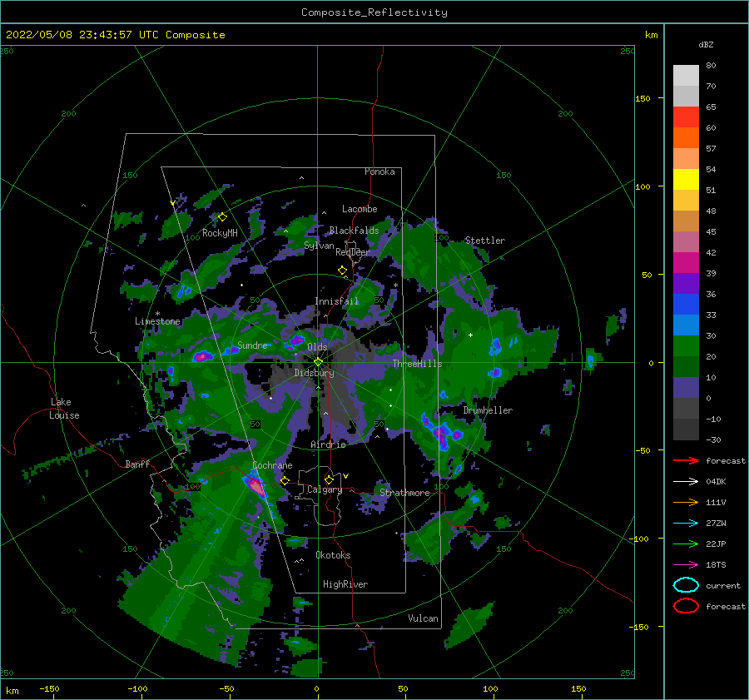Click the HighRiver town label
This screenshot has height=700, width=749.
pos(345,584)
